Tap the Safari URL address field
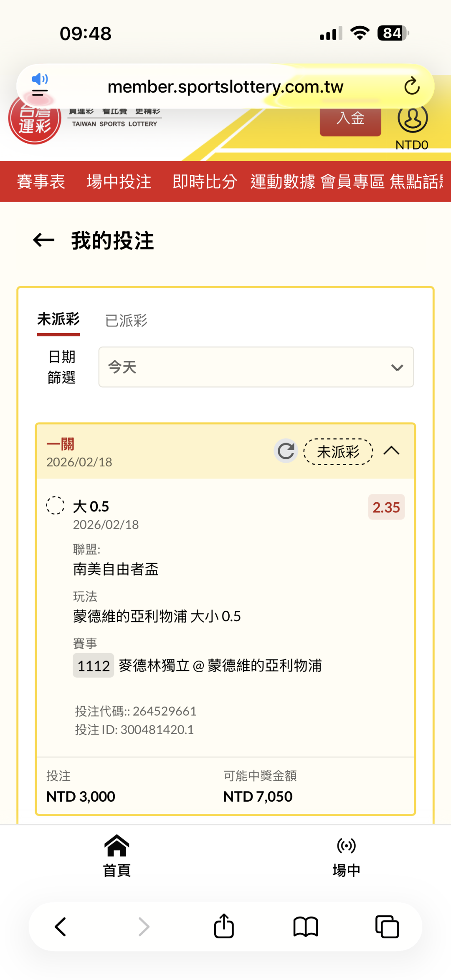Viewport: 451px width, 980px height. coord(225,87)
